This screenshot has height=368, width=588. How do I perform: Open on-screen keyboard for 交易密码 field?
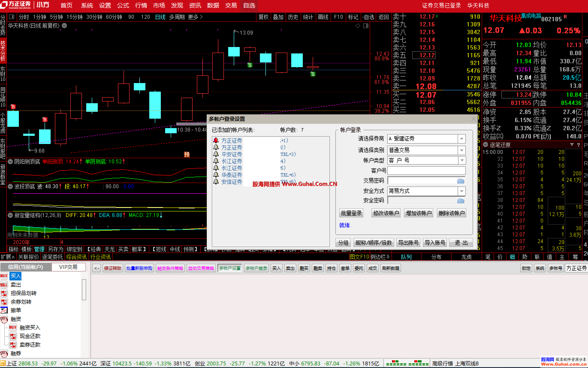(x=461, y=181)
